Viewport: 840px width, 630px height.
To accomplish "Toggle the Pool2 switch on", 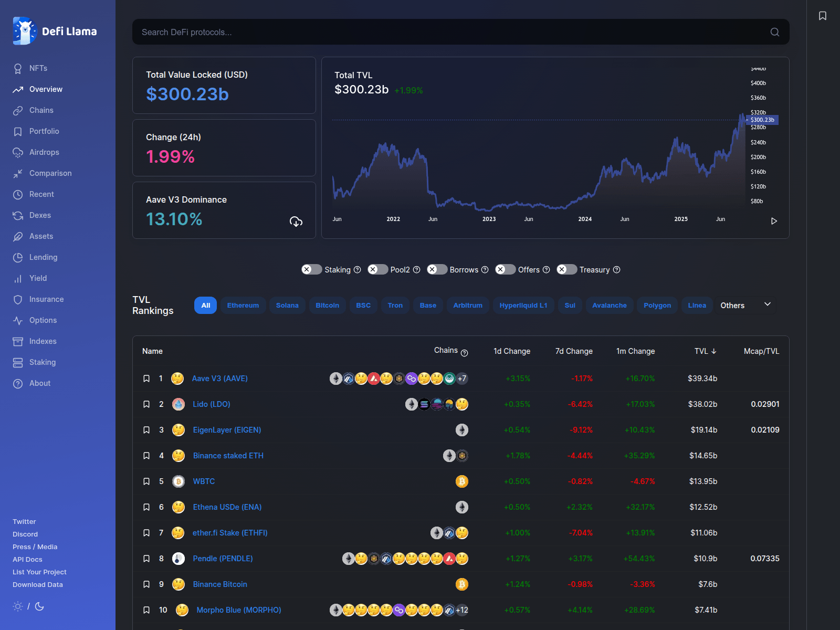I will [378, 269].
